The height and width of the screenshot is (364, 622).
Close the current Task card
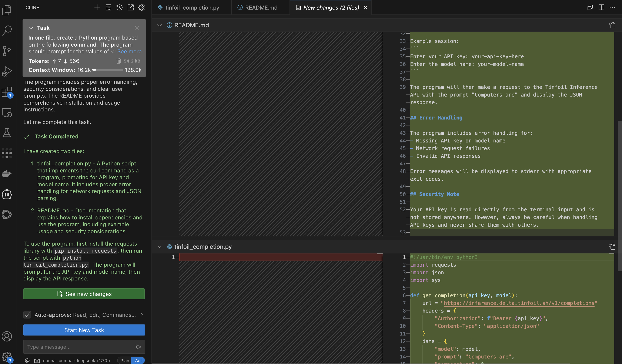(x=137, y=28)
